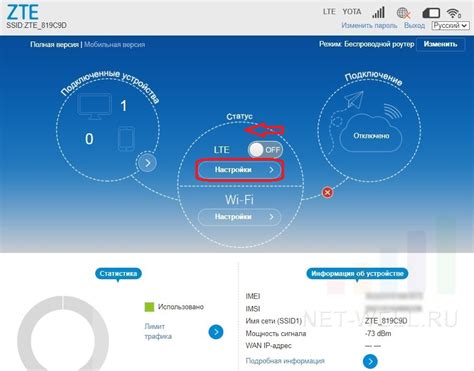Click the IMEI label
Screen dimensions: 474x371
click(x=253, y=296)
